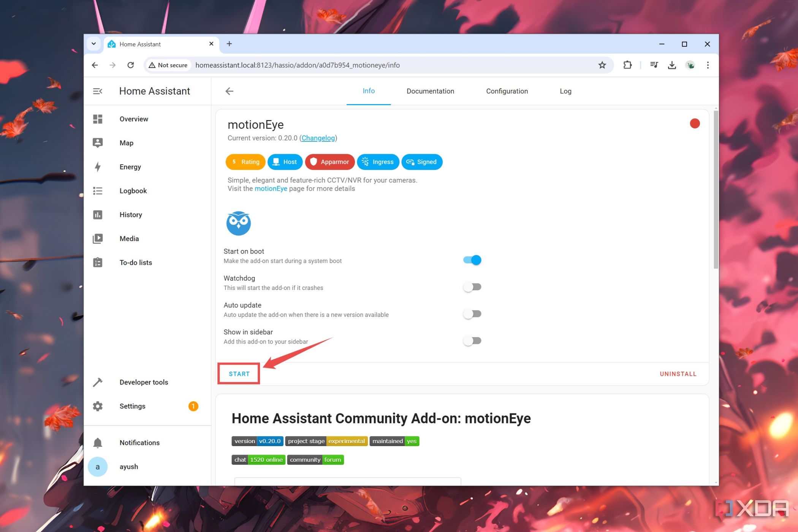Switch to the Configuration tab
798x532 pixels.
507,91
